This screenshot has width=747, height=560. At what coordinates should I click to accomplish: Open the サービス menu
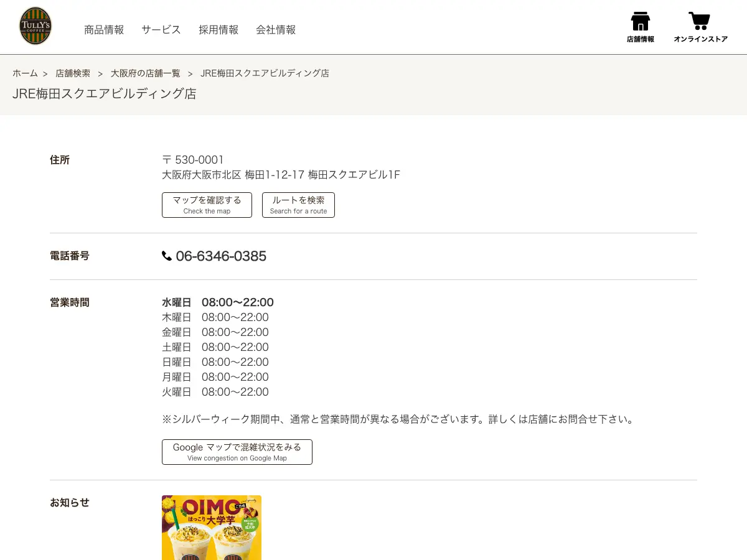tap(161, 29)
